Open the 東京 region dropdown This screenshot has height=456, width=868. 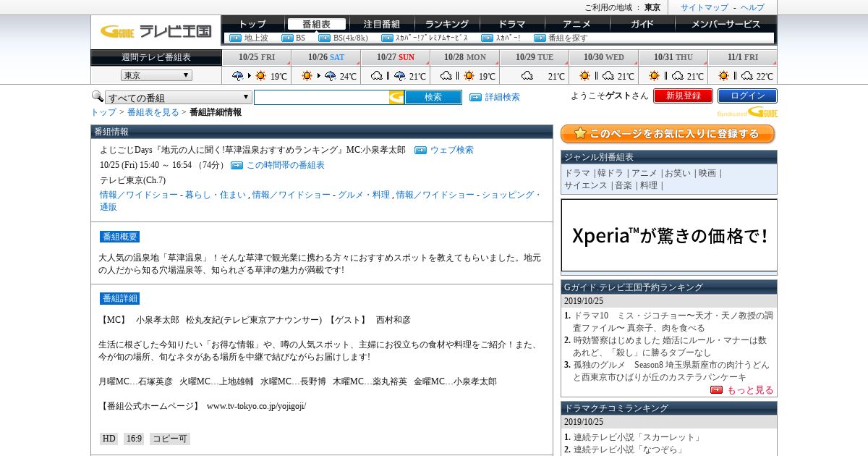(x=156, y=75)
